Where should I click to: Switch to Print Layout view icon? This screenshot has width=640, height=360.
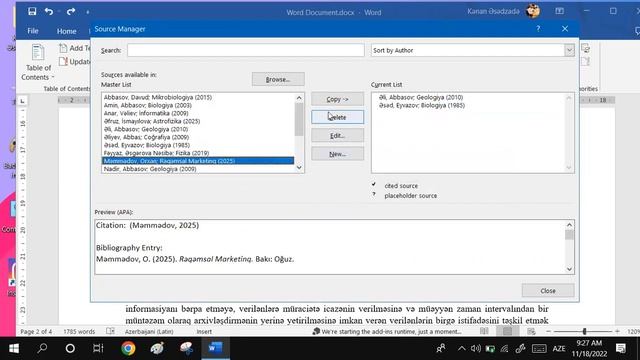(x=507, y=331)
